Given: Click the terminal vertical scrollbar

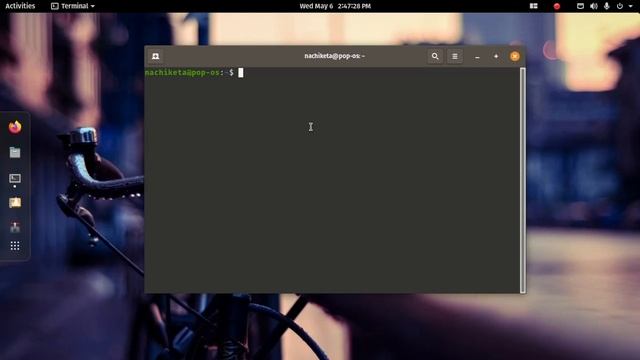Looking at the screenshot, I should [522, 180].
